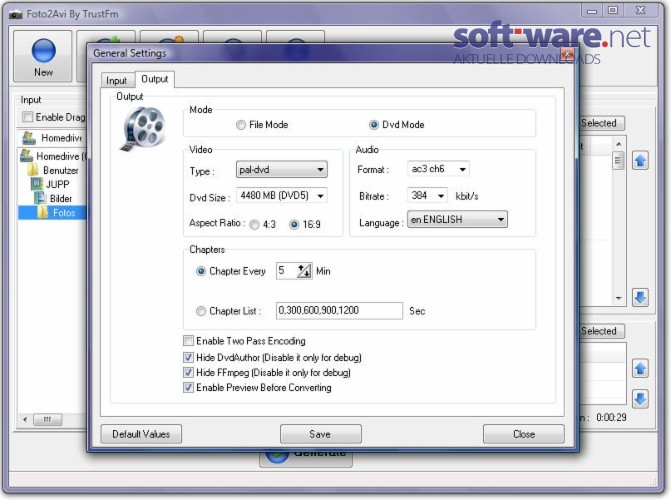Click scroll up arrow of selected list
The width and height of the screenshot is (671, 500).
click(618, 143)
